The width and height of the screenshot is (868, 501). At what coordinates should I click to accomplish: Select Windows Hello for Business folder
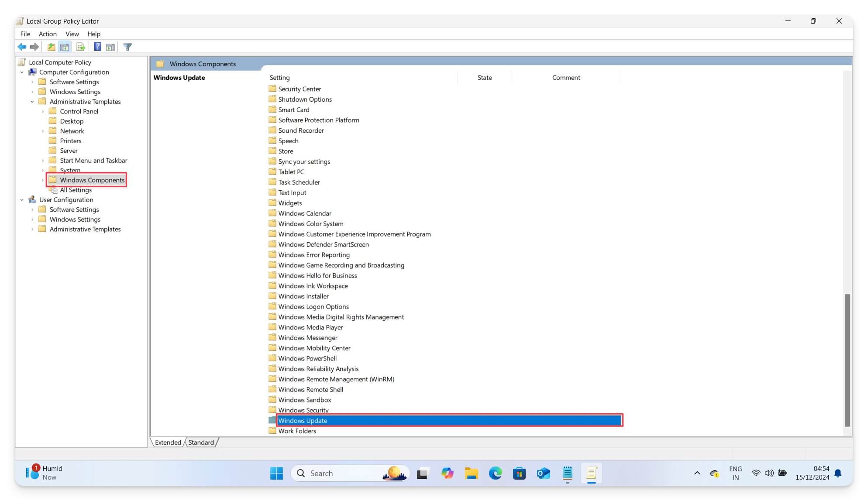(317, 275)
